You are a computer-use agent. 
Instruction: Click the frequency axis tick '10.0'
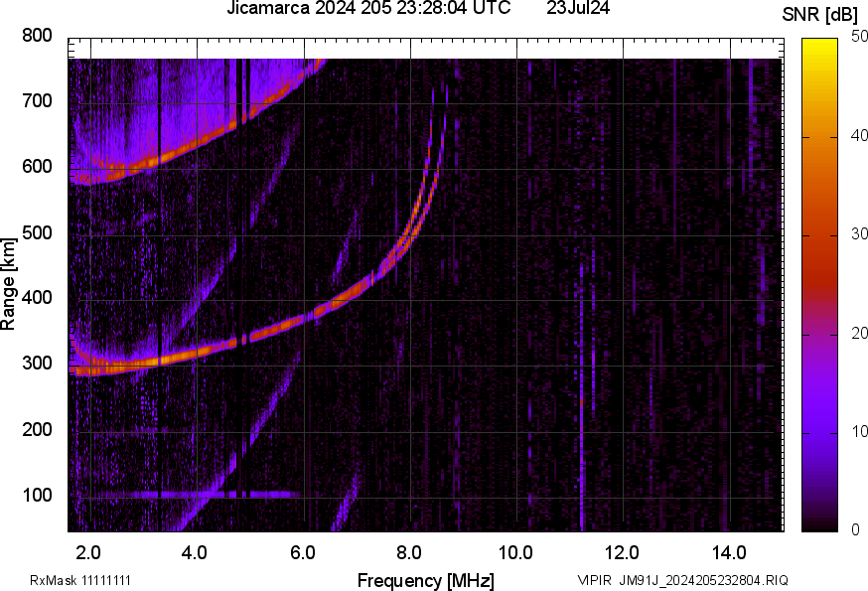click(x=515, y=552)
